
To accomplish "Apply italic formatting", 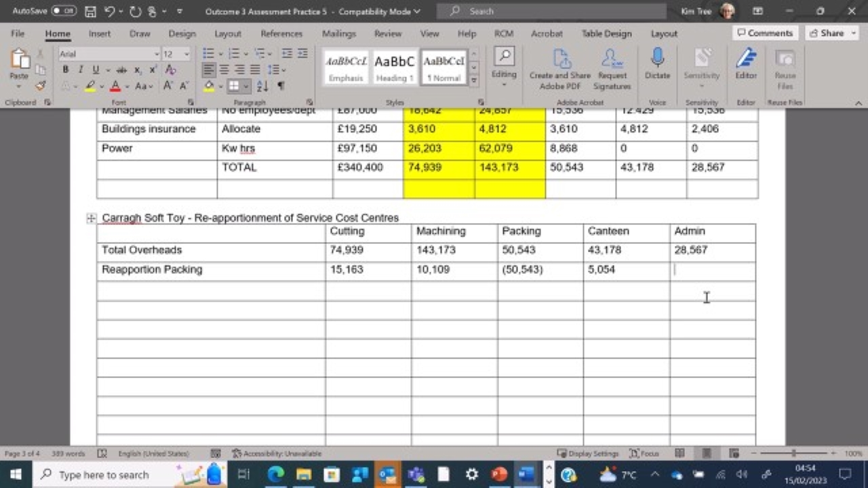I will 79,69.
